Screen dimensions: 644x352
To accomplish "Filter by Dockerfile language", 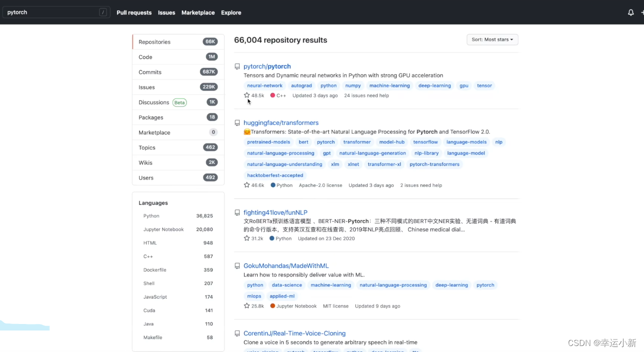I will tap(178, 270).
